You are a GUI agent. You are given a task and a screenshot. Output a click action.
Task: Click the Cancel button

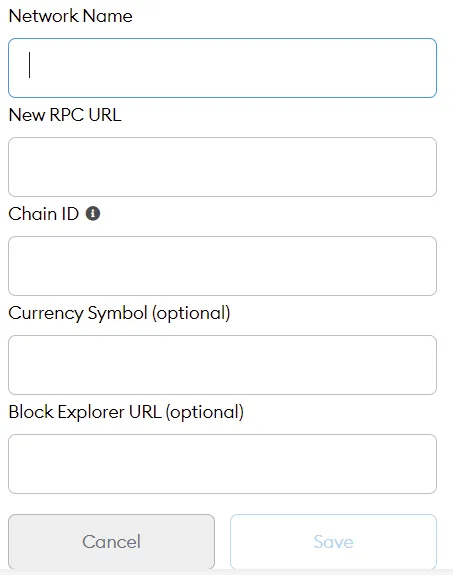click(112, 542)
